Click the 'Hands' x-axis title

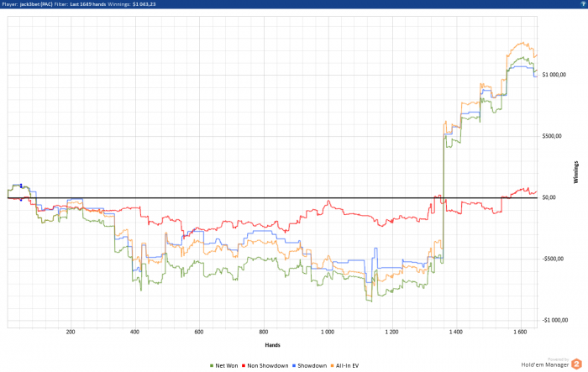click(273, 345)
